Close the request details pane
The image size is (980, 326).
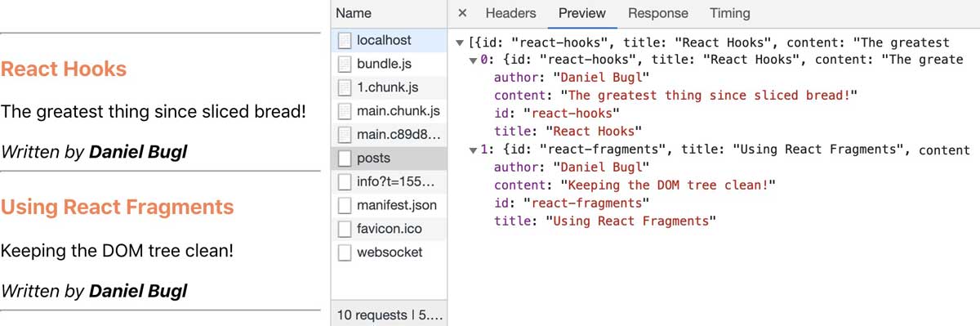pos(462,13)
